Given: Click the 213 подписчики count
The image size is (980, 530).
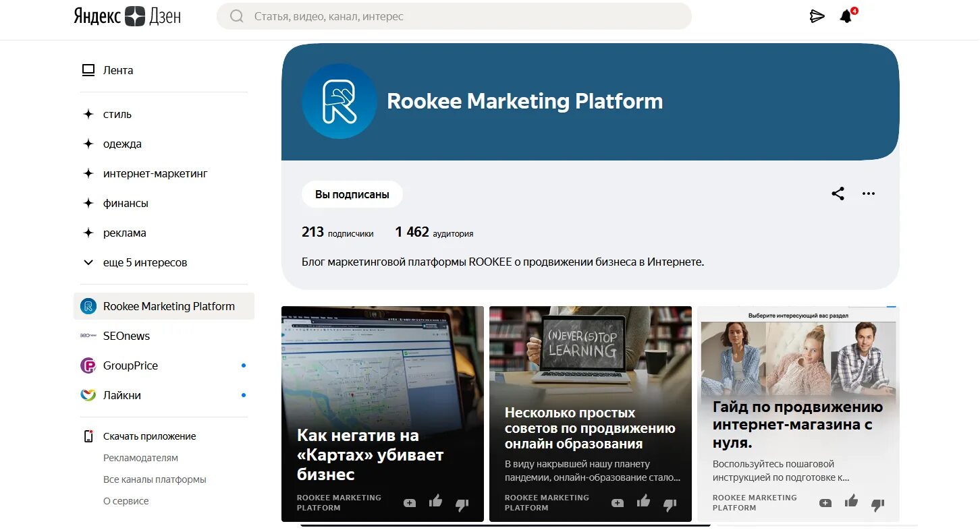Looking at the screenshot, I should coord(337,232).
